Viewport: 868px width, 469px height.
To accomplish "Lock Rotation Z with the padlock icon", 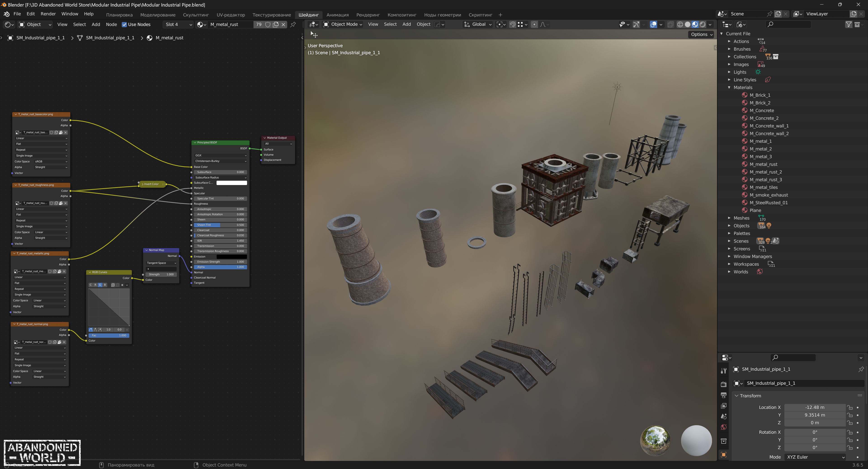I will (850, 448).
